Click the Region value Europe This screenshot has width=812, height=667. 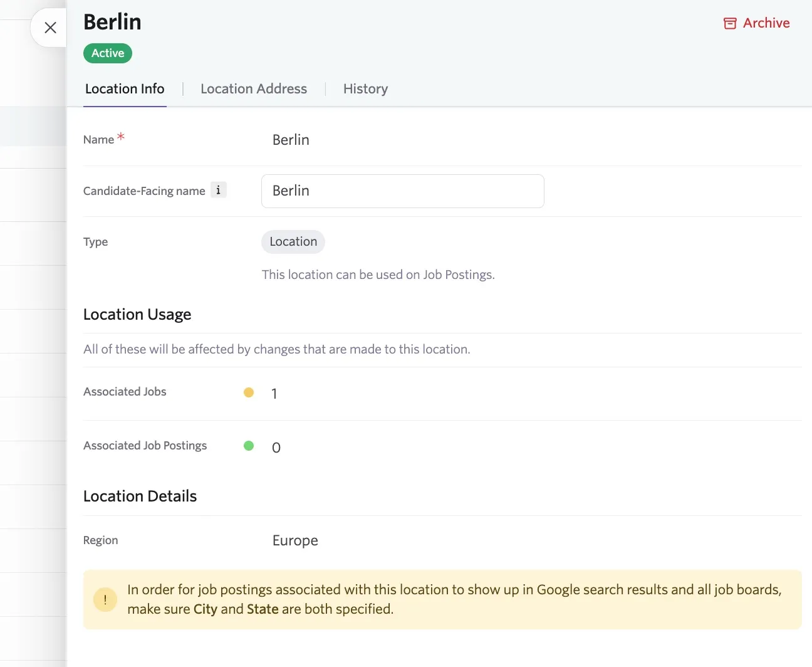tap(295, 540)
